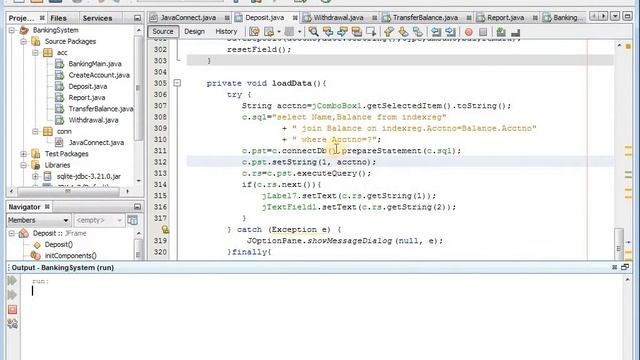This screenshot has width=640, height=360.
Task: Expand the Test Packages node
Action: (24, 154)
